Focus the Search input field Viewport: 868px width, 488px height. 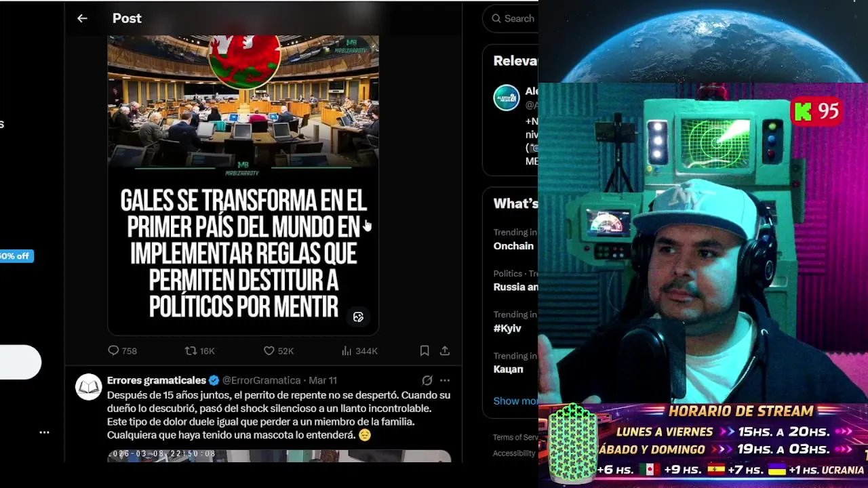(x=511, y=18)
